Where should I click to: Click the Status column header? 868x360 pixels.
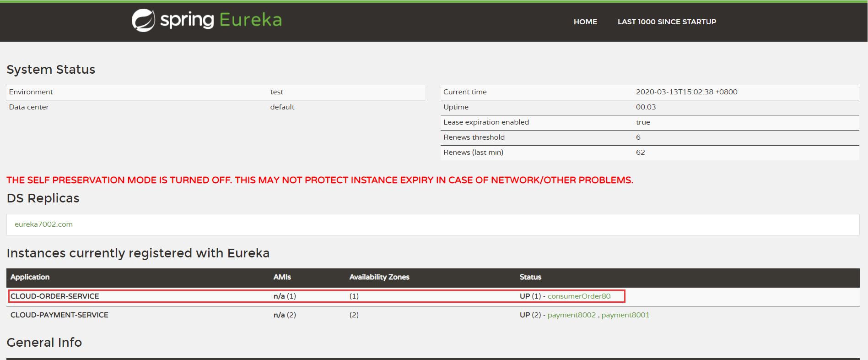click(x=530, y=277)
